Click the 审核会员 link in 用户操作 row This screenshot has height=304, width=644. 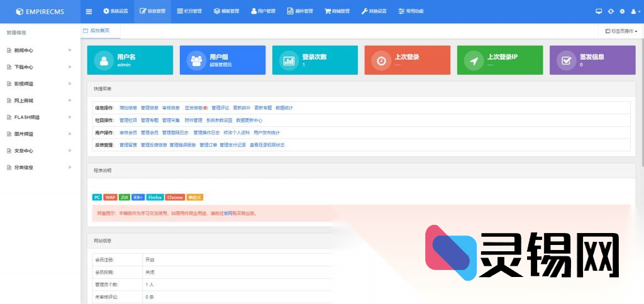[x=128, y=133]
